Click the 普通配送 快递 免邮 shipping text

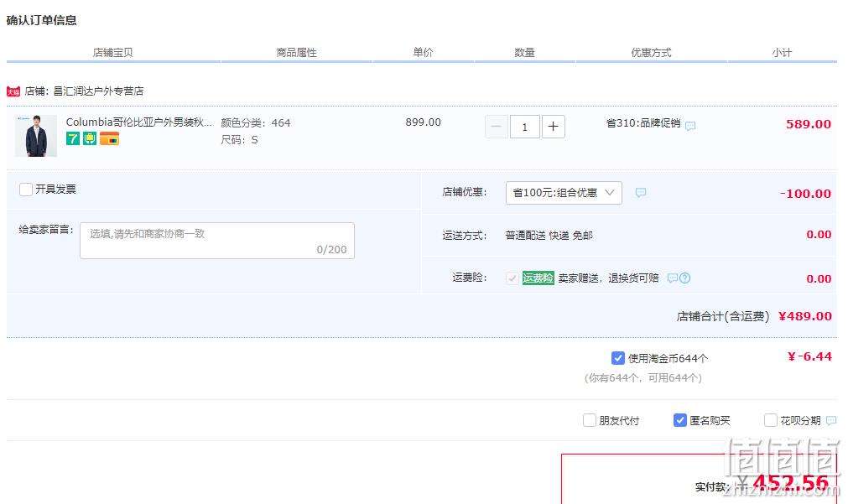click(549, 236)
